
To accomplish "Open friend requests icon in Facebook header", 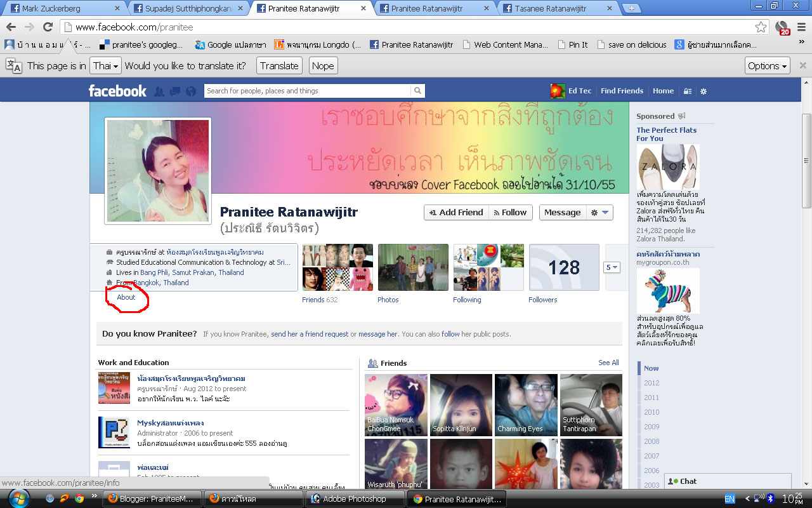I will (x=159, y=91).
